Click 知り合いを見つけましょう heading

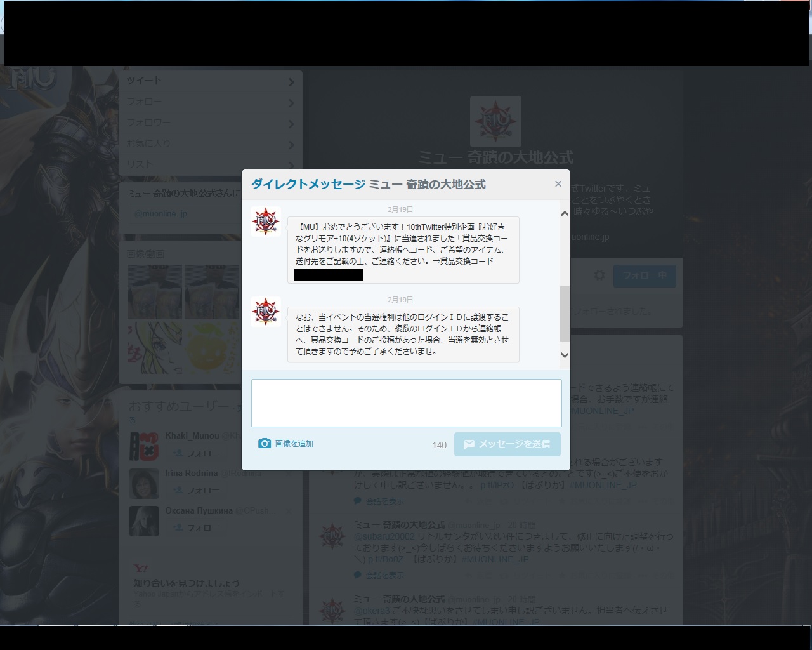pos(187,583)
